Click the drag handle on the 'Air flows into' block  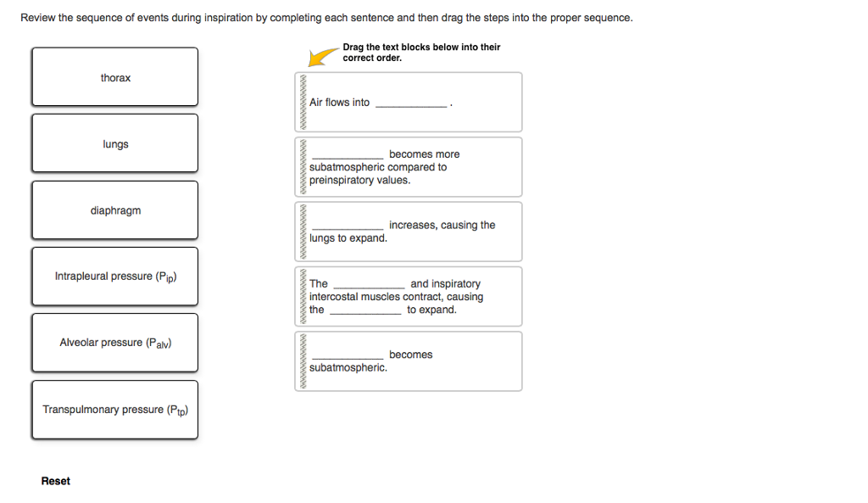[x=303, y=102]
